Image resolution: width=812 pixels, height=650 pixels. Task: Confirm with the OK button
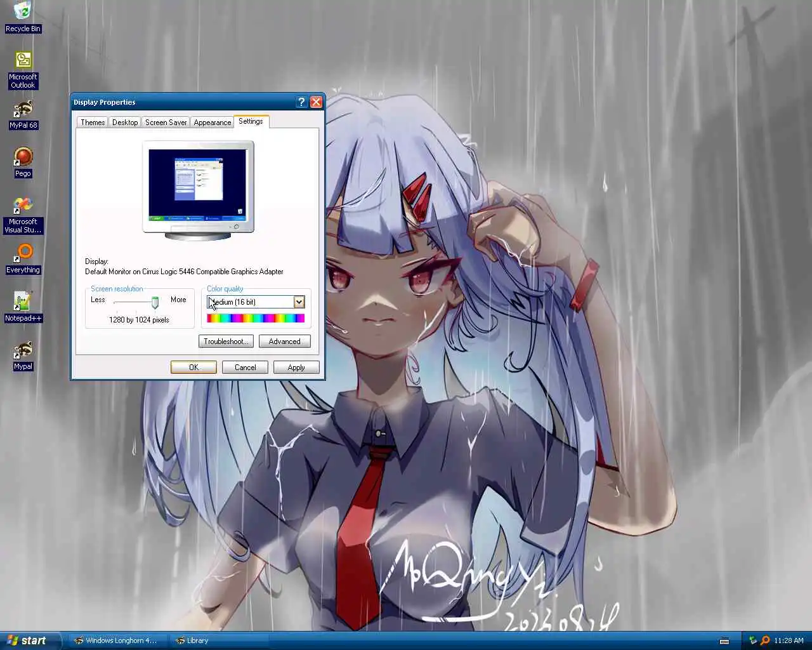click(193, 368)
